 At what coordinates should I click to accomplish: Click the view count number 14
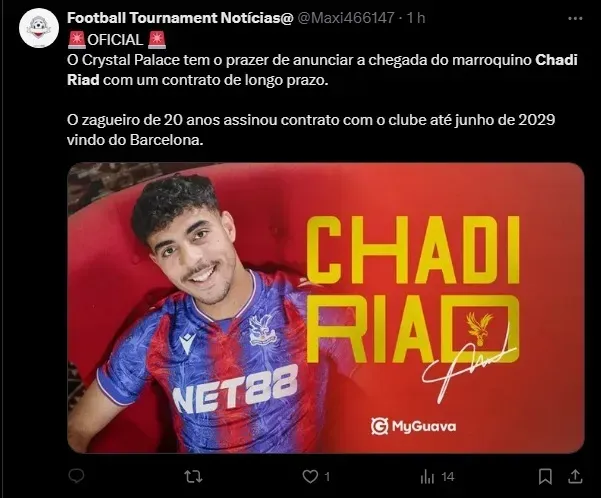[447, 477]
